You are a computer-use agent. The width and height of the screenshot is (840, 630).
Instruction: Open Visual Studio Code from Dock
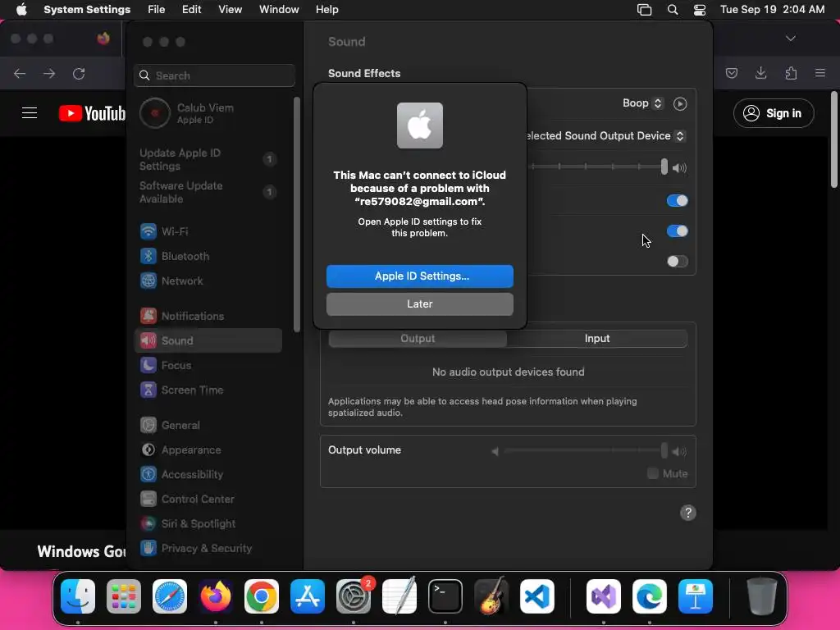pyautogui.click(x=537, y=596)
